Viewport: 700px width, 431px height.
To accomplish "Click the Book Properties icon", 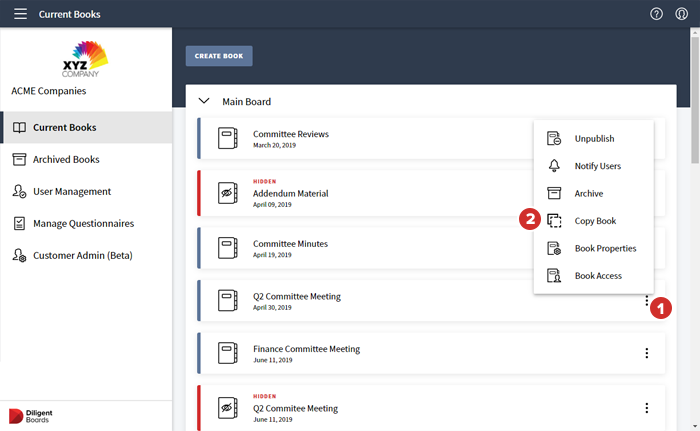I will [x=554, y=248].
